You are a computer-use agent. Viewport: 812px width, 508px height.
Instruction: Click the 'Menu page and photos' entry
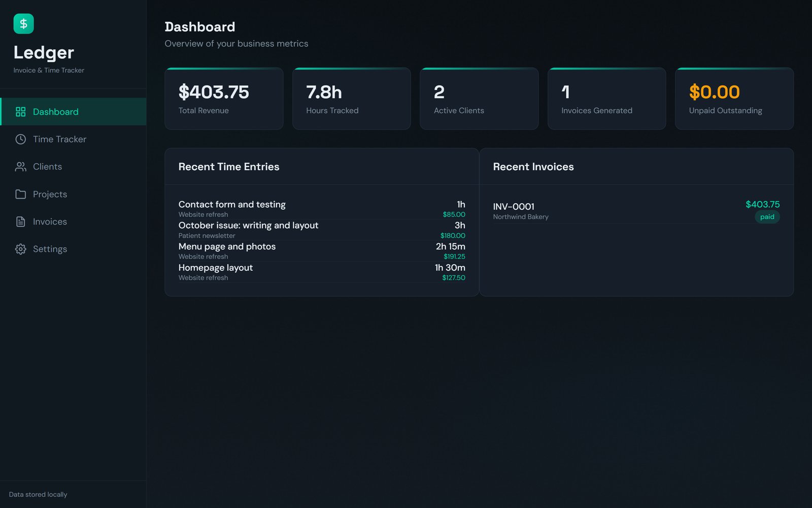(322, 251)
